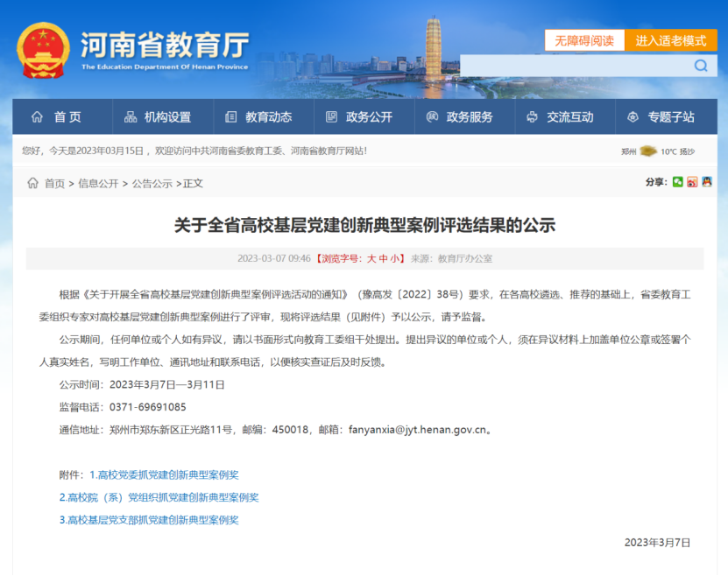Set browsing font size to 小
Viewport: 728px width, 576px height.
point(396,258)
